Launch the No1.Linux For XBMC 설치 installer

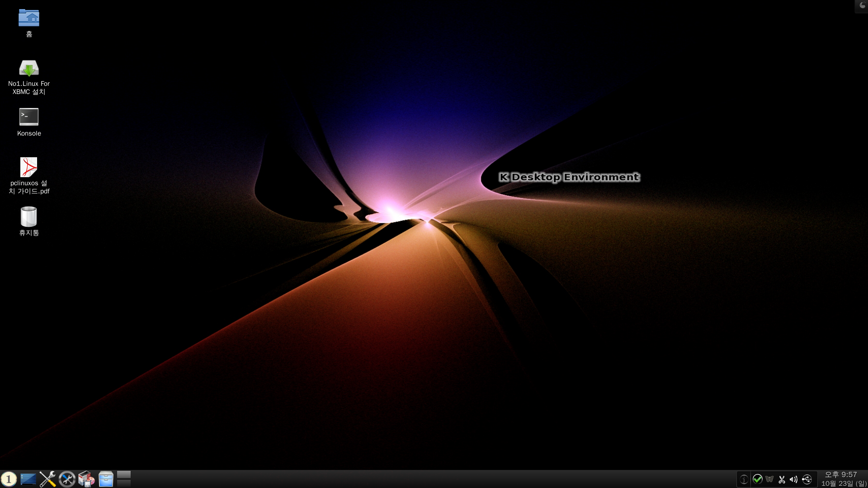[29, 69]
